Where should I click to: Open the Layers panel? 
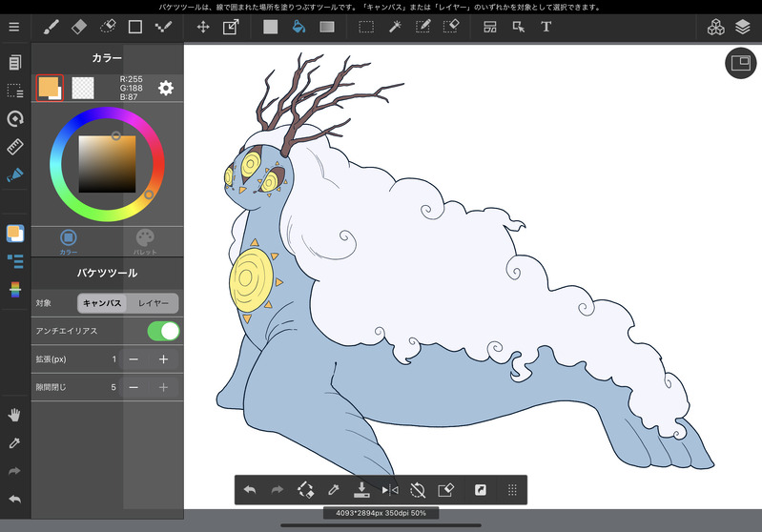coord(743,28)
